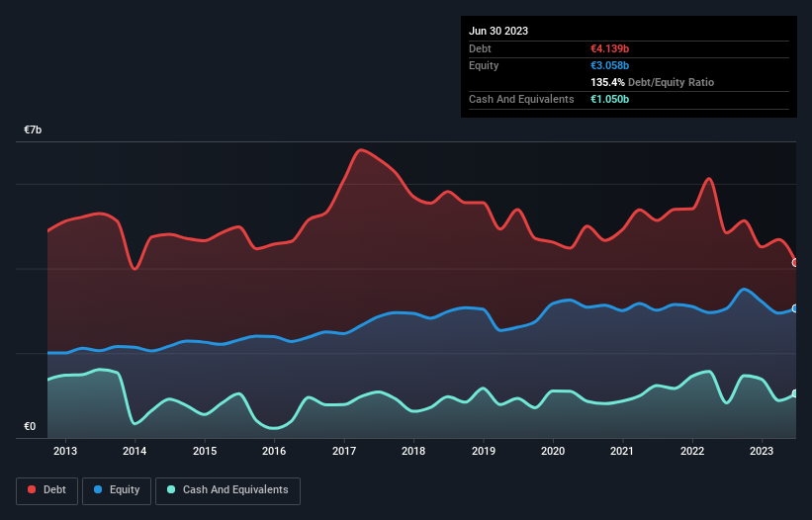812x520 pixels.
Task: Toggle the Debt series legend button
Action: click(47, 490)
